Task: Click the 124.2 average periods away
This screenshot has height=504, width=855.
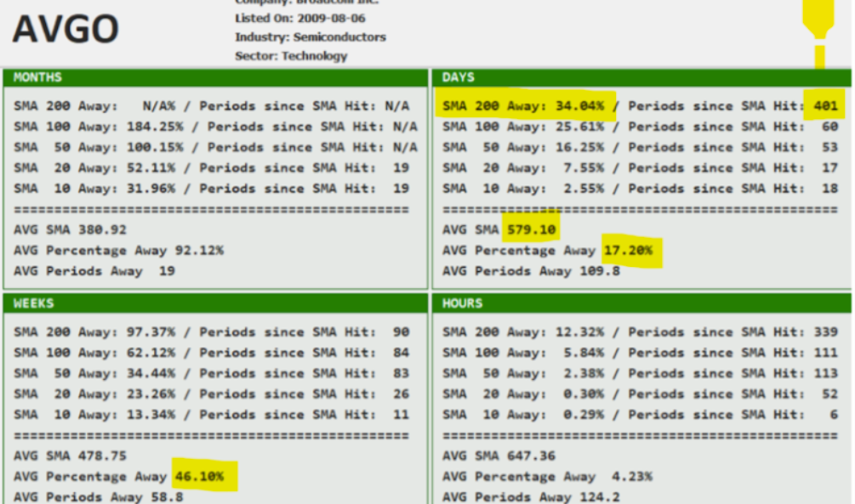Action: click(x=600, y=497)
